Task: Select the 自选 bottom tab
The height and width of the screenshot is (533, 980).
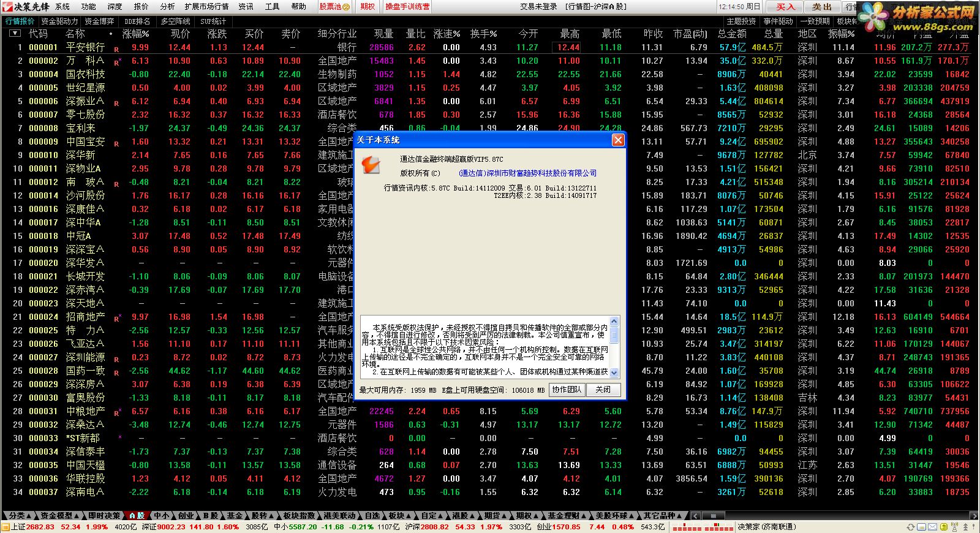Action: coord(372,516)
